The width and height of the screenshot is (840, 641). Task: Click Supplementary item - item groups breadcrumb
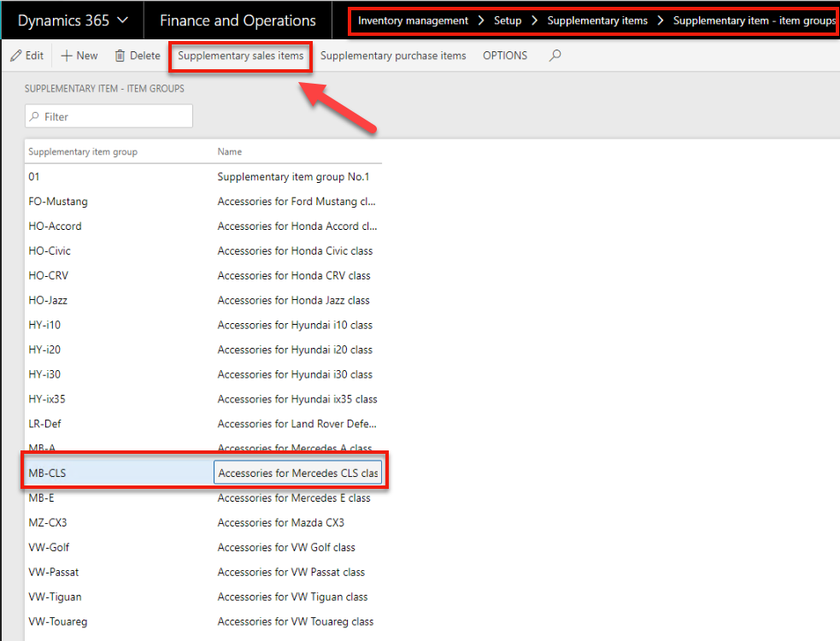pos(755,21)
